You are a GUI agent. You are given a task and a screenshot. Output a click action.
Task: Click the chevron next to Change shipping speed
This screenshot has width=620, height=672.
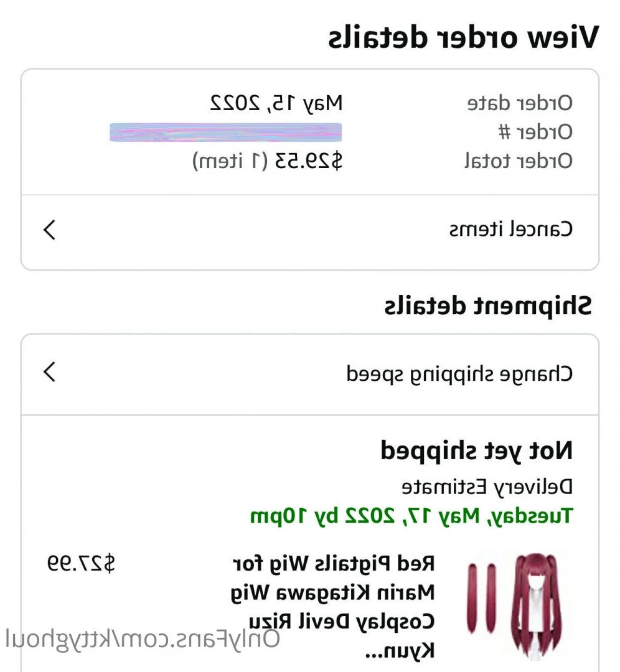point(49,373)
